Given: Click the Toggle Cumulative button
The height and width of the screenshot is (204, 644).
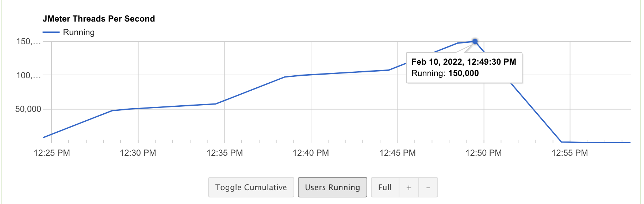Looking at the screenshot, I should point(251,187).
